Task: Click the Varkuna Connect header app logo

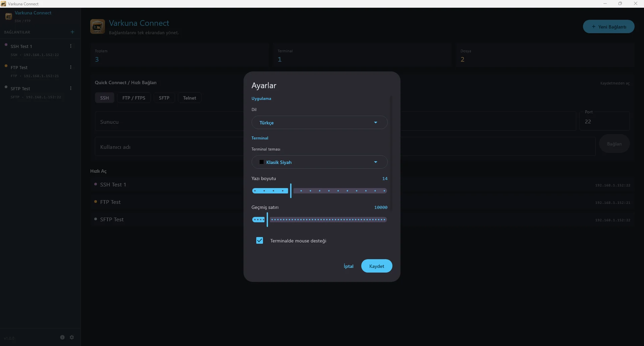Action: click(x=98, y=26)
